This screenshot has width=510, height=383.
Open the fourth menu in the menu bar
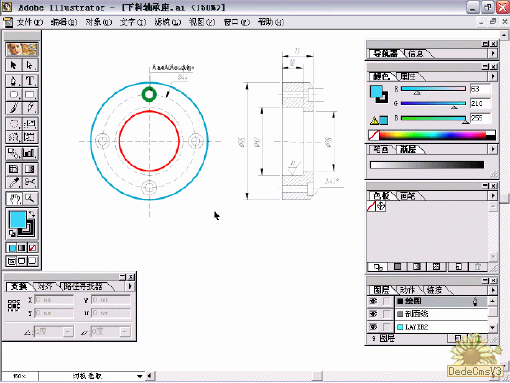tap(133, 22)
